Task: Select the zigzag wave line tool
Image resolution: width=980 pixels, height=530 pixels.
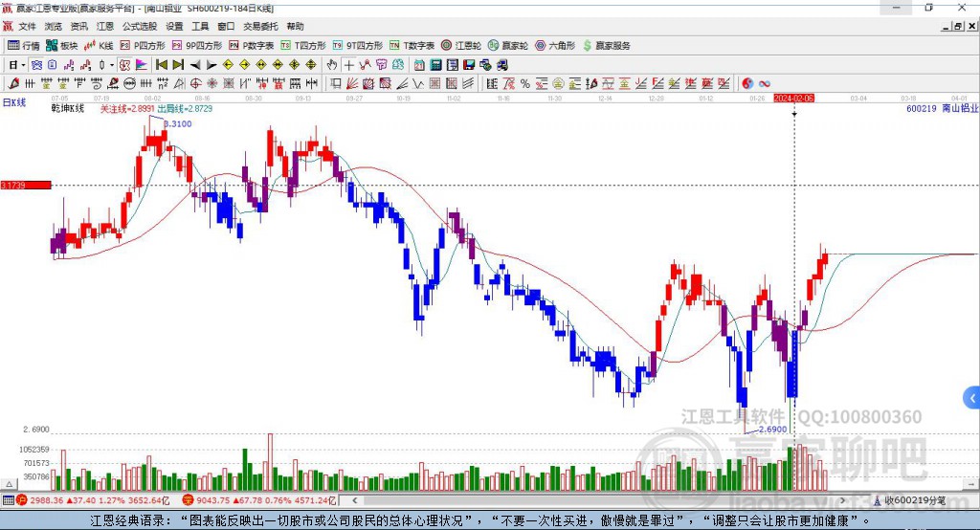Action: [x=418, y=83]
